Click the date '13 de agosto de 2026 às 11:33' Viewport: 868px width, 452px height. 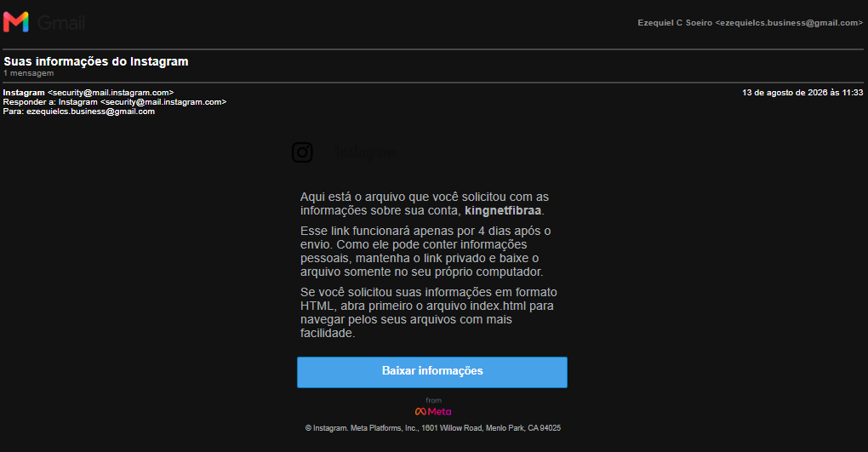point(802,93)
